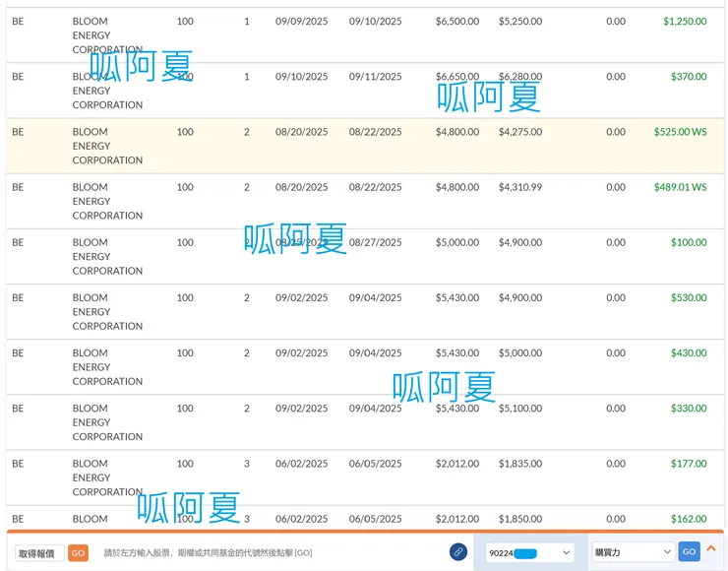Click the $177.00 gain value
The image size is (728, 571).
point(689,464)
